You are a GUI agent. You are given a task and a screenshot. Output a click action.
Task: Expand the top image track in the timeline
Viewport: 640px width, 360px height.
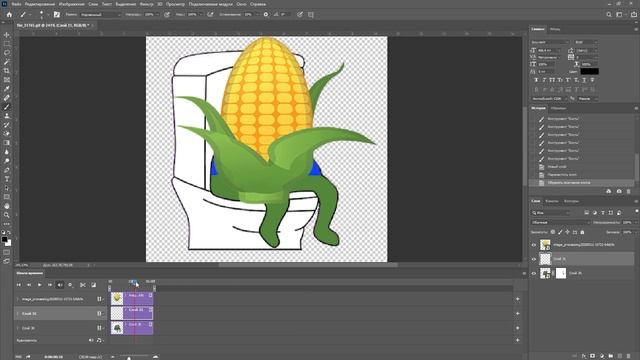point(18,299)
